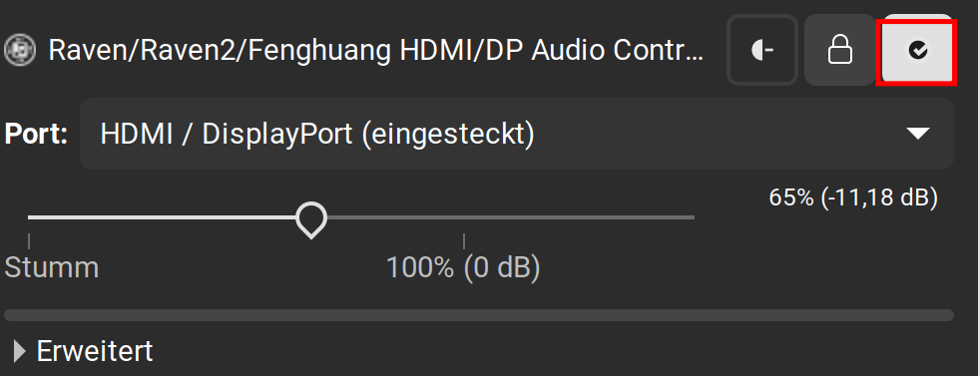This screenshot has width=980, height=376.
Task: Mute the HDMI/DP audio output
Action: (x=761, y=50)
